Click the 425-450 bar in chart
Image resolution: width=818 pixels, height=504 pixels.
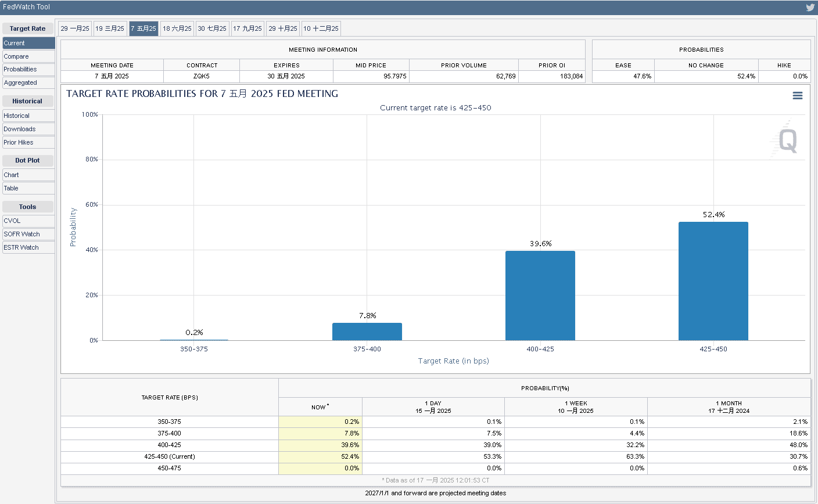pos(713,281)
